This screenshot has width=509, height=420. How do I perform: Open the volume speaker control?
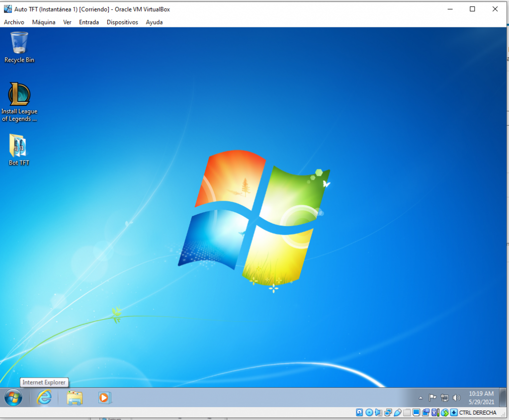tap(456, 398)
